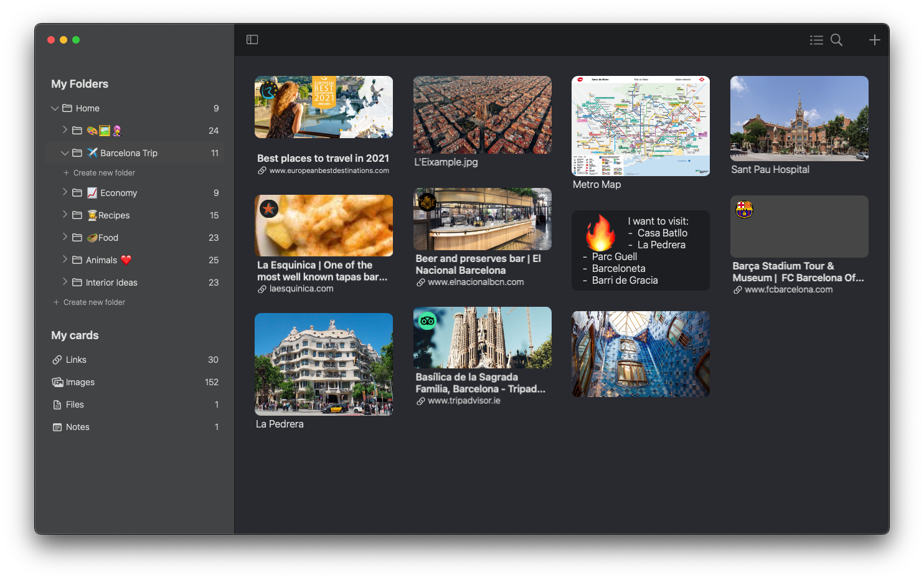This screenshot has height=580, width=924.
Task: Open the www.elnacionalbcn.com link
Action: (x=476, y=282)
